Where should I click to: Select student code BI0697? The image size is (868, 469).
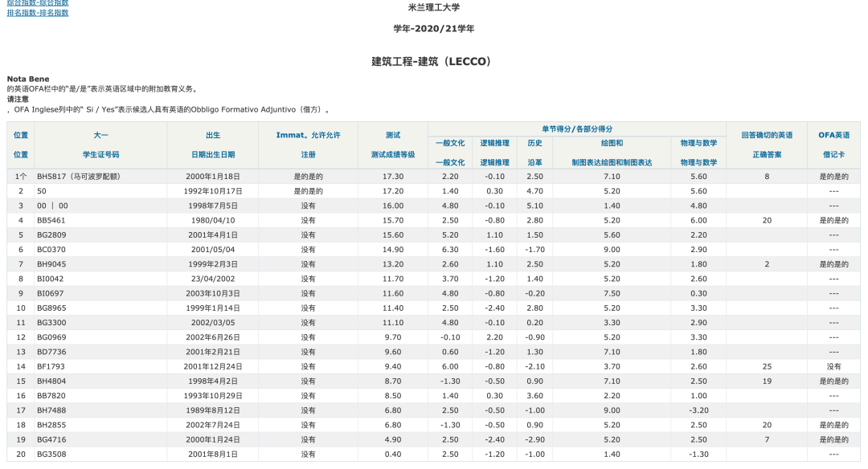51,294
